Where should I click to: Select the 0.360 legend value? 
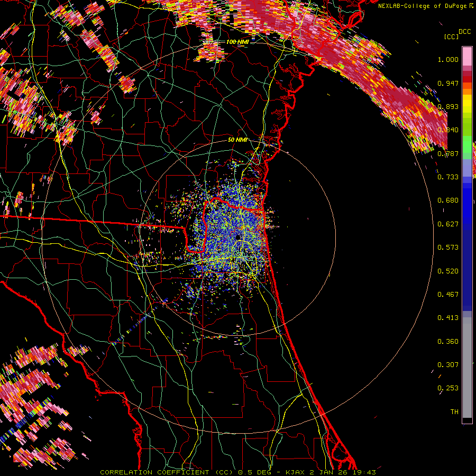448,342
